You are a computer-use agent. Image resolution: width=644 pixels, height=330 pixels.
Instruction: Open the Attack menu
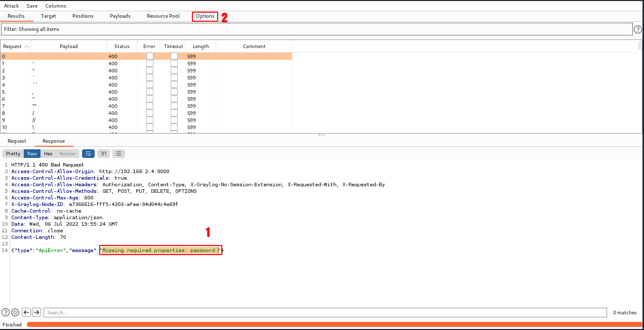(x=11, y=6)
